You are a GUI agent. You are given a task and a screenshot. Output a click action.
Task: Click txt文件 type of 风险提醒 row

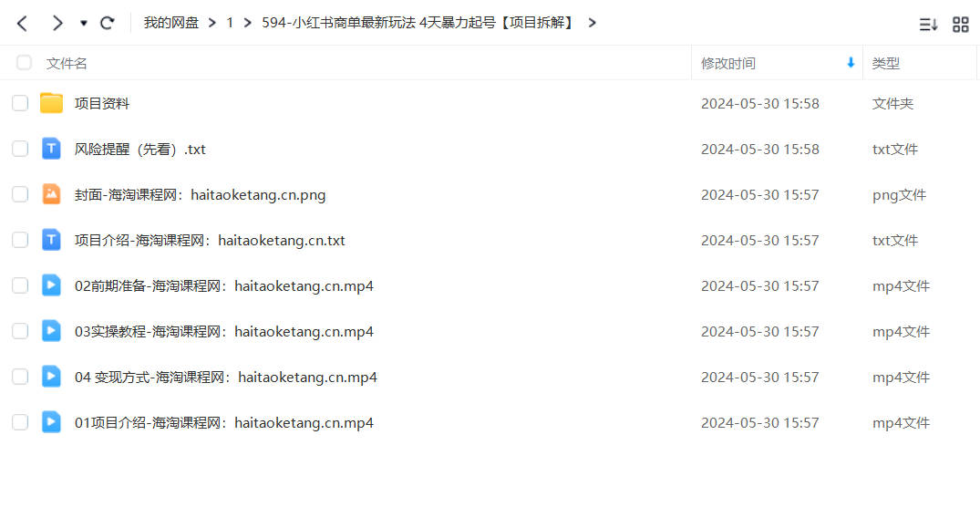click(x=895, y=150)
